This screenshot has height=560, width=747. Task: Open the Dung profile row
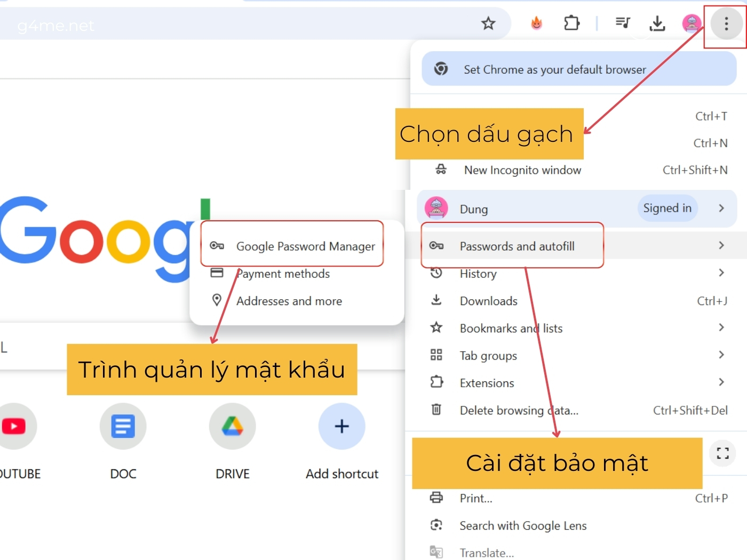[x=577, y=209]
